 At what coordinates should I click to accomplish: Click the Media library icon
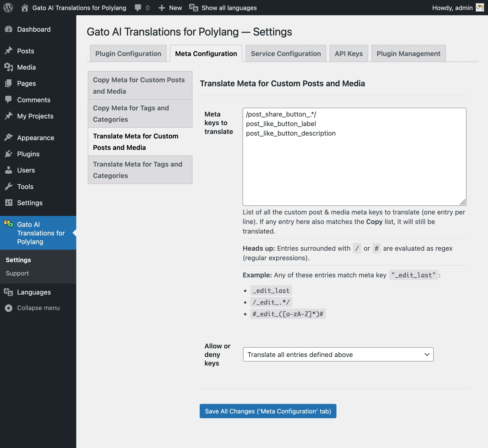click(9, 67)
